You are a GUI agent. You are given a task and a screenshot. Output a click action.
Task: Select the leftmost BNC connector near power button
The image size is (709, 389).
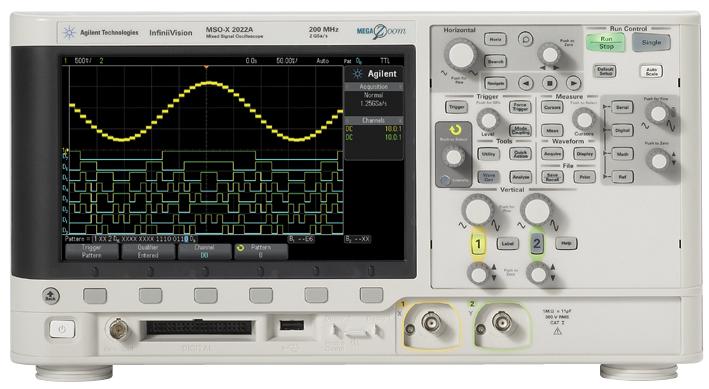point(118,328)
